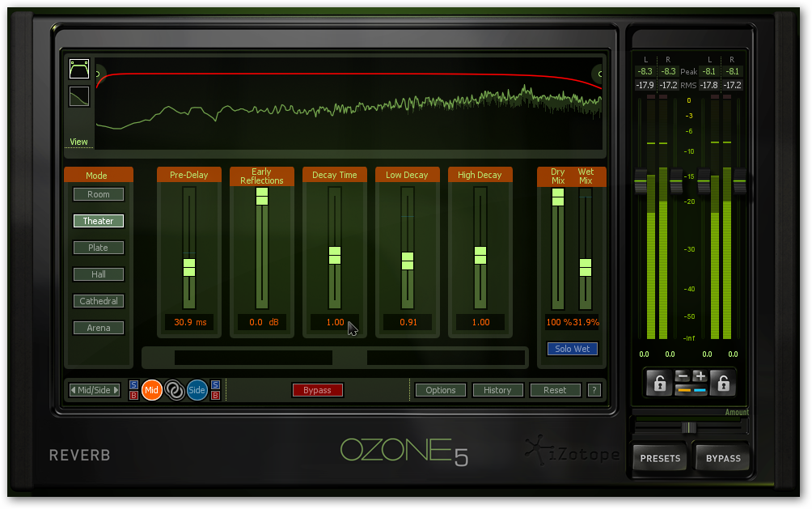Select the decay curve view icon
The image size is (812, 509).
79,96
